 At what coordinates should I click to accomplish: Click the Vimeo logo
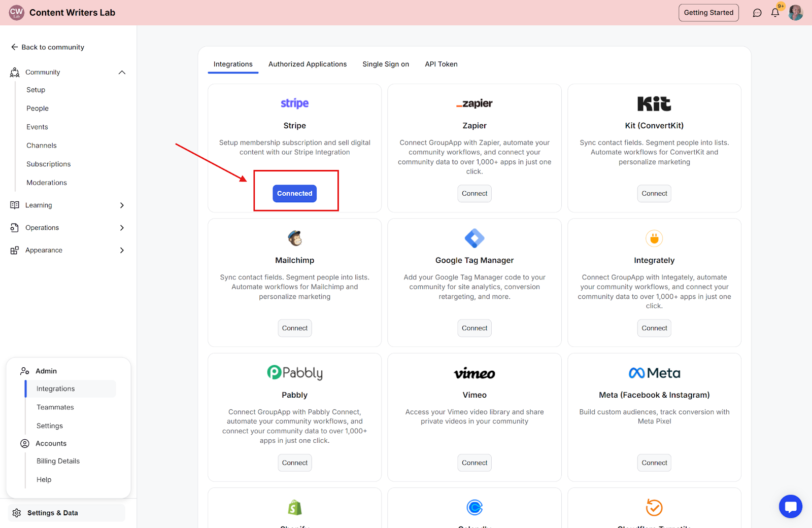[x=475, y=374]
